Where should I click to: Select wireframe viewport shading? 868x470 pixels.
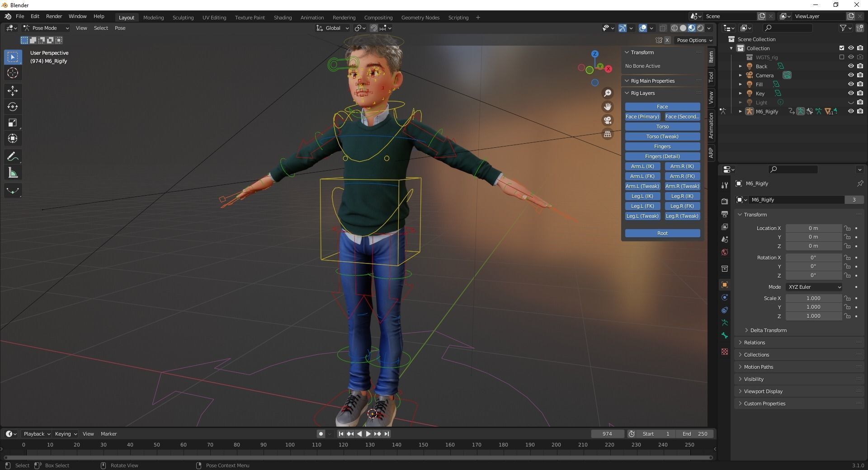click(x=674, y=28)
